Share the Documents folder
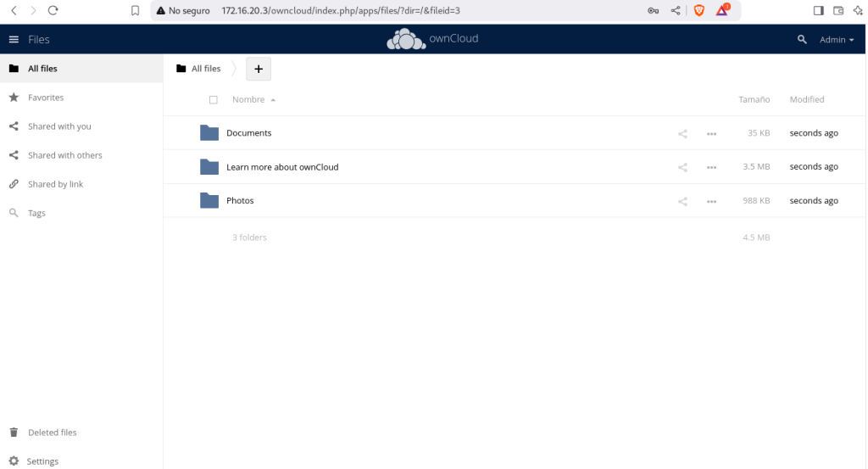The image size is (868, 469). click(x=682, y=133)
